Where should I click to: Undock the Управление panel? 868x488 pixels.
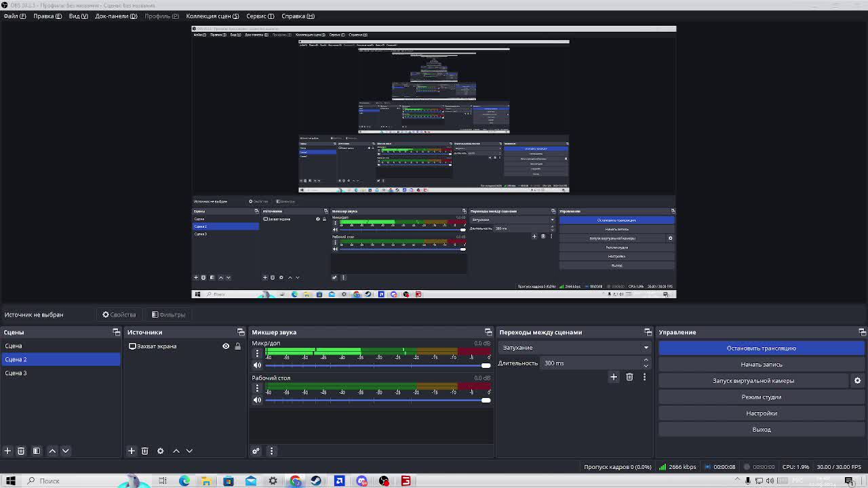(862, 332)
